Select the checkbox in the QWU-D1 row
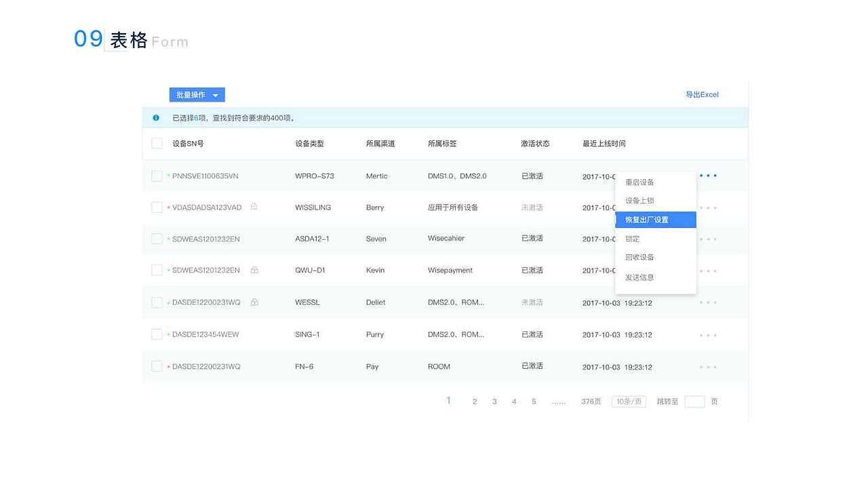Screen dimensions: 868x488 point(157,270)
